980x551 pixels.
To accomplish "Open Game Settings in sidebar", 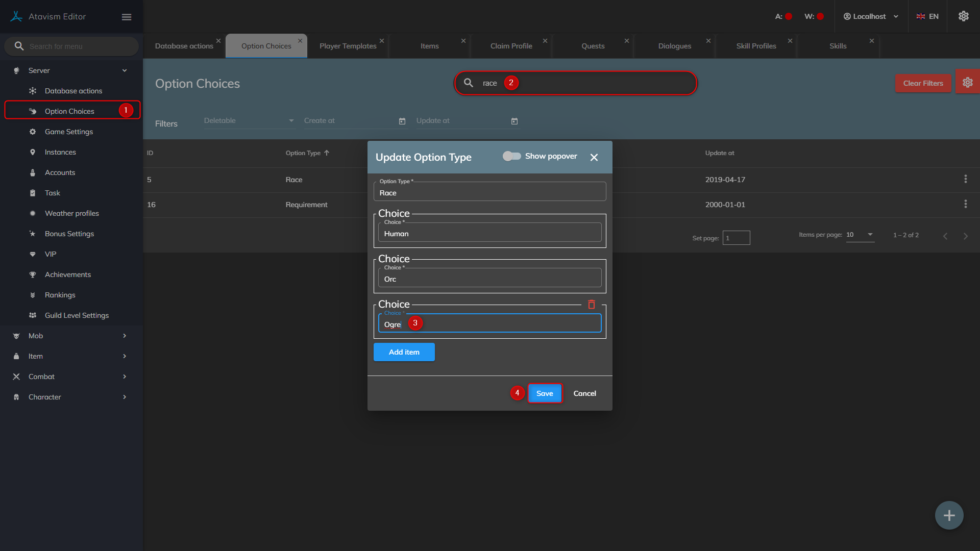I will pos(69,132).
